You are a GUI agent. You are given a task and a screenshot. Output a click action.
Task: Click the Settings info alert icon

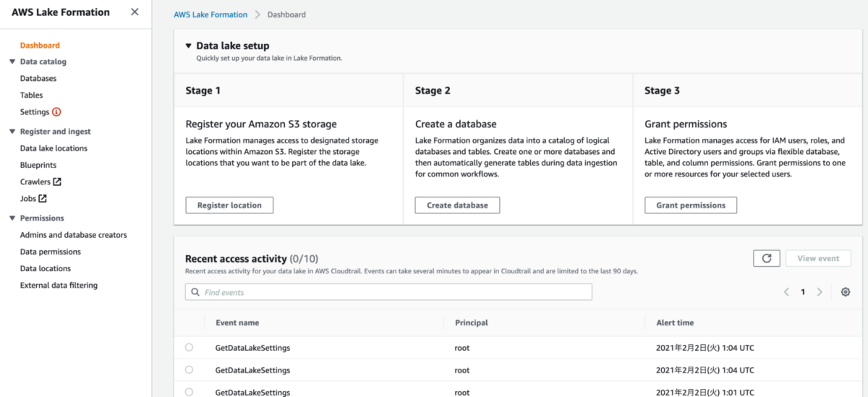pyautogui.click(x=56, y=112)
